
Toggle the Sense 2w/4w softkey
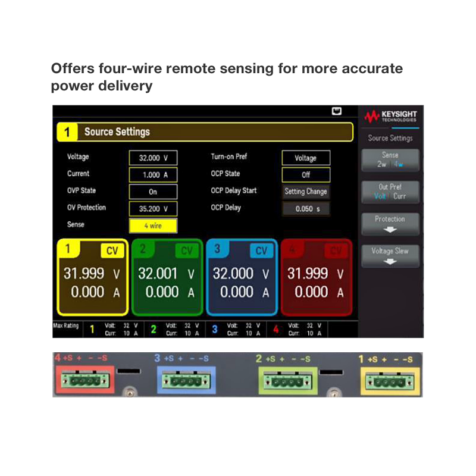point(390,160)
